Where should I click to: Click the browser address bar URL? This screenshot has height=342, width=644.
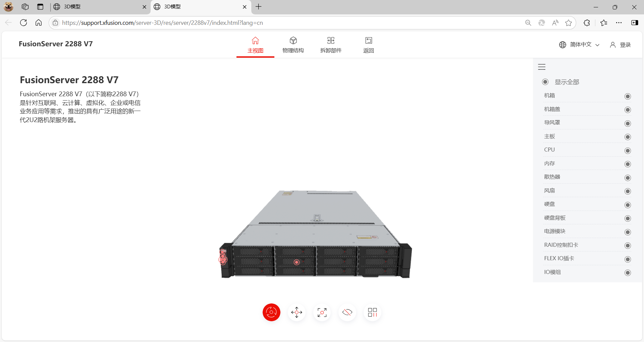click(162, 23)
